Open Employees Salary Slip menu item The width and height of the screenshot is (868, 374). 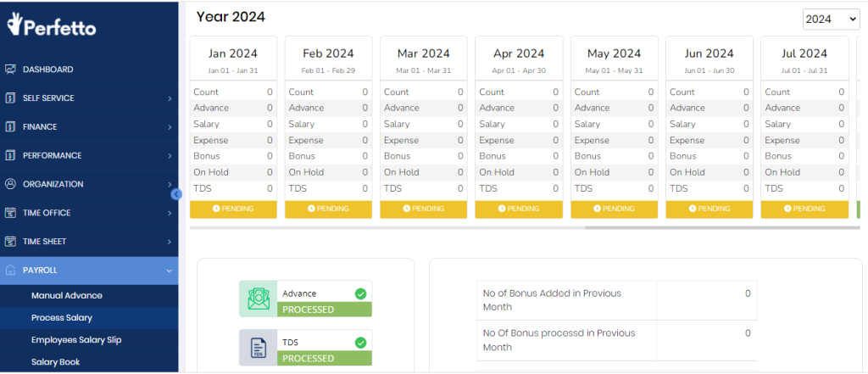click(x=76, y=340)
